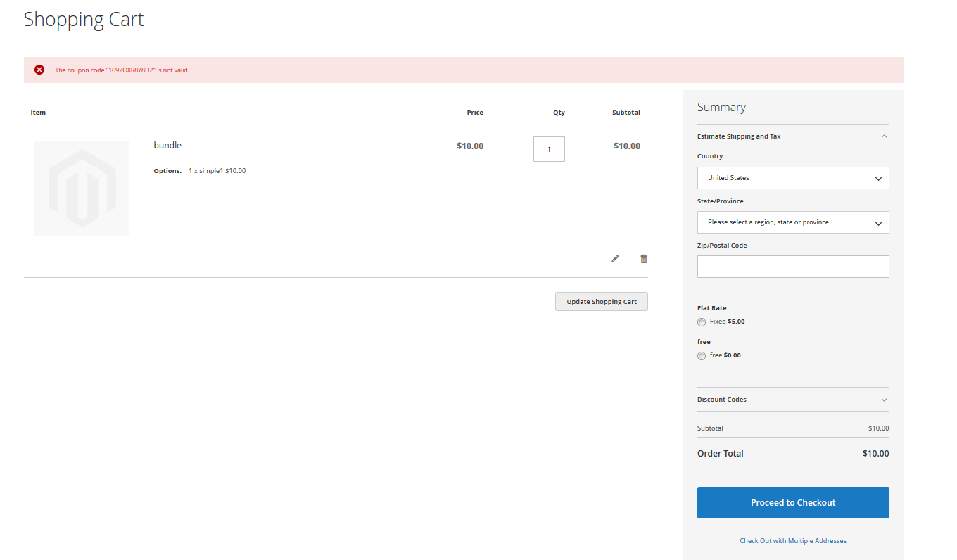Click the pencil edit icon for bundle
957x560 pixels.
615,259
